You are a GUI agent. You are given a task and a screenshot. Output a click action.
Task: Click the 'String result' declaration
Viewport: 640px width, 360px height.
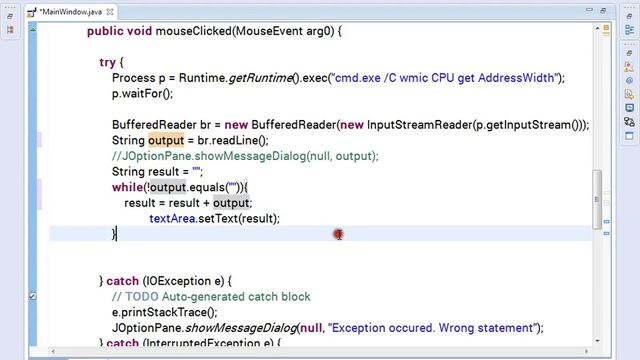(145, 172)
